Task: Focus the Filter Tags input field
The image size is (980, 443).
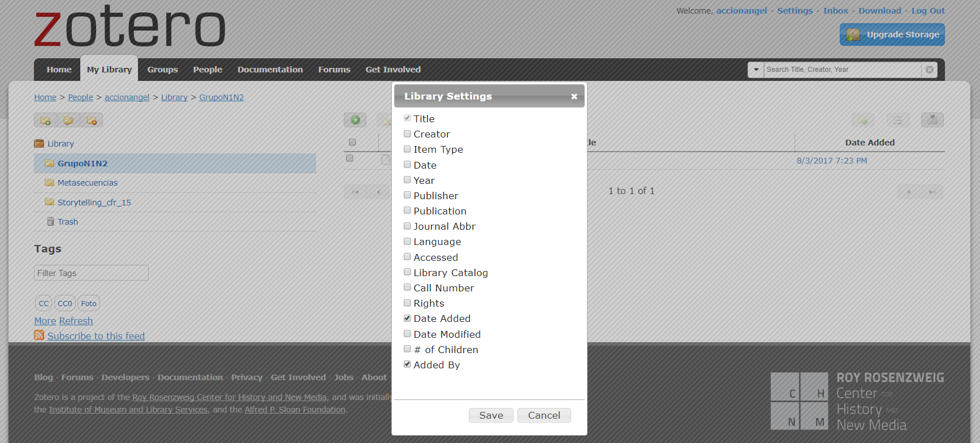Action: tap(91, 273)
